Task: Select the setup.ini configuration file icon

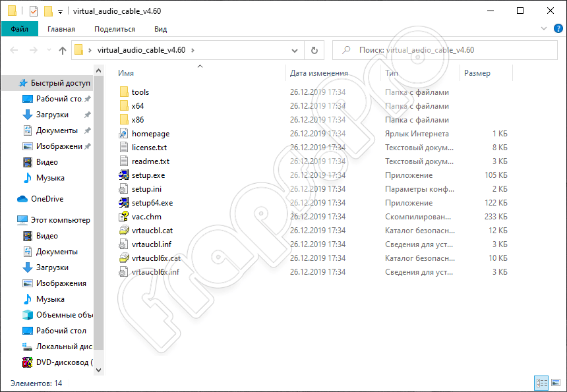Action: pyautogui.click(x=124, y=189)
